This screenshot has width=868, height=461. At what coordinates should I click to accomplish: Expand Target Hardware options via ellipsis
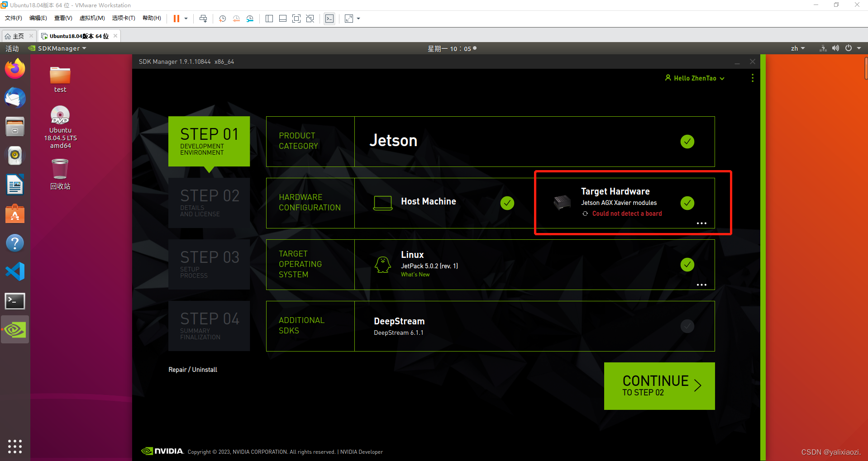click(x=701, y=223)
